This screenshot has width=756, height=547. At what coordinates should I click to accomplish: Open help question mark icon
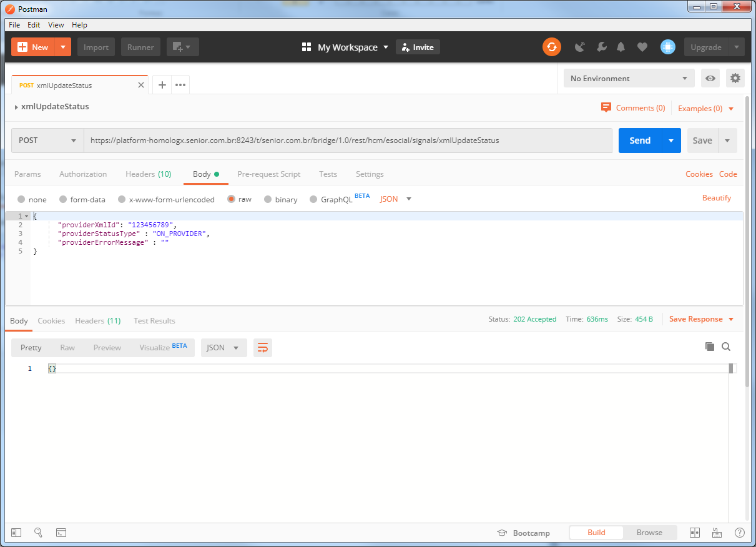click(740, 533)
